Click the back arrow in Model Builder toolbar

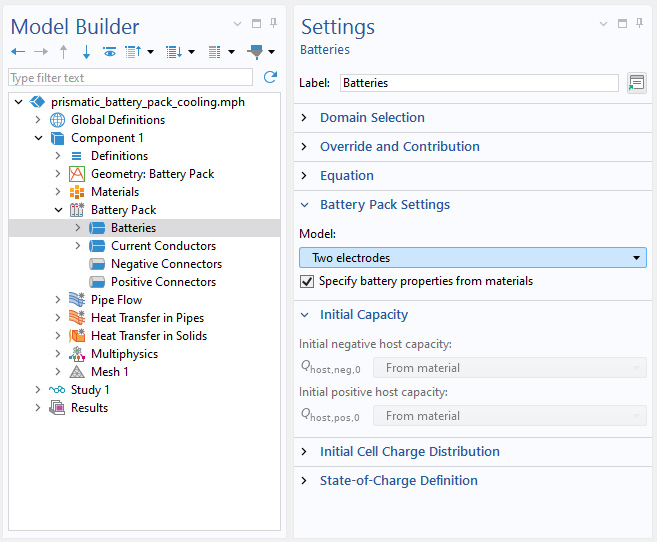click(18, 52)
